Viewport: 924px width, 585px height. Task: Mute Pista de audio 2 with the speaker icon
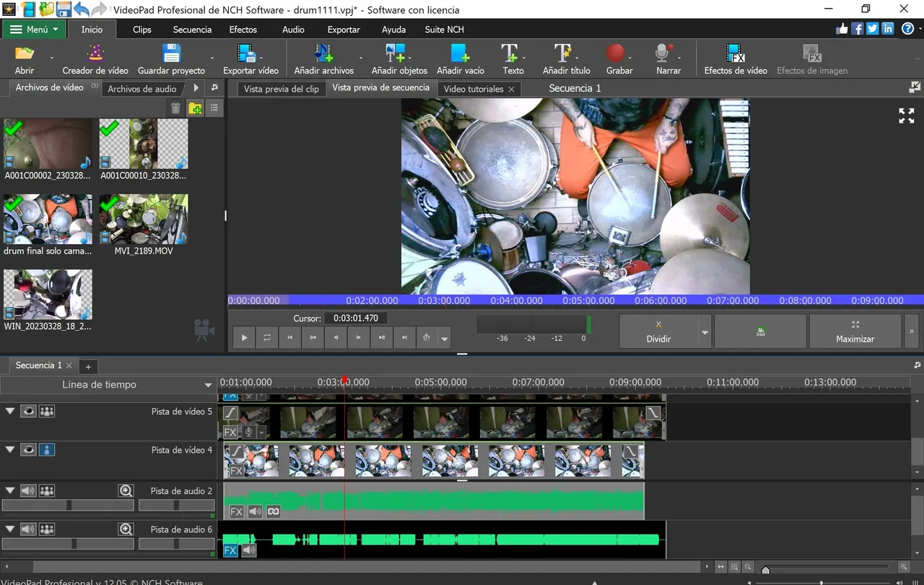click(x=28, y=490)
